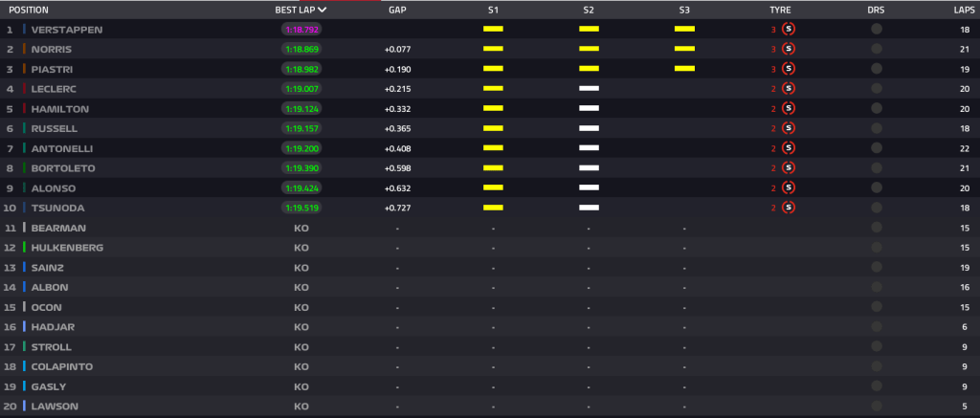The image size is (980, 418).
Task: Click Antonelli's DRS indicator dot
Action: coord(877,148)
